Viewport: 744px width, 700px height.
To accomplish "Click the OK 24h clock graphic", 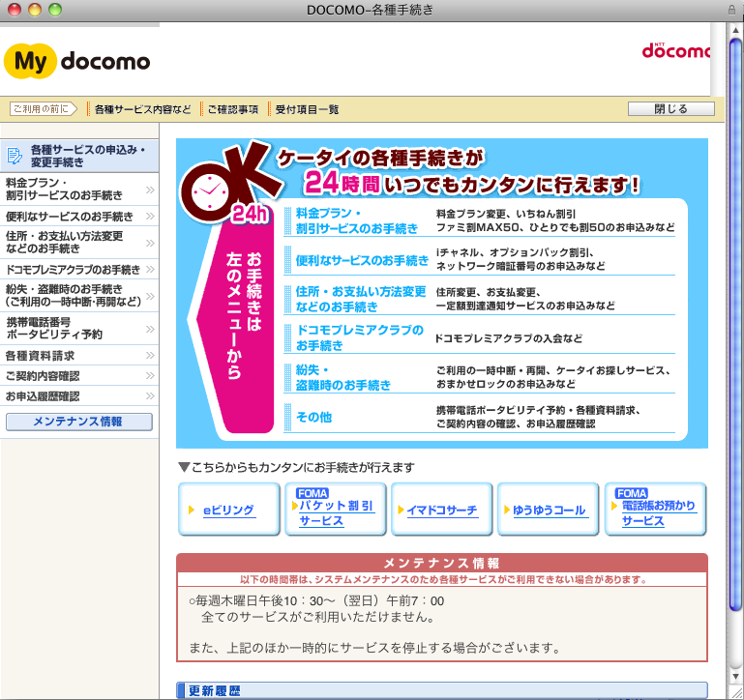I will tap(230, 183).
